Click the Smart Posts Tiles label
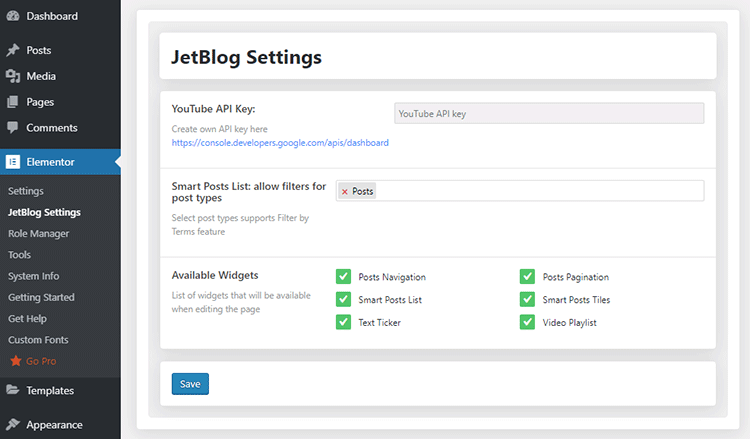This screenshot has width=750, height=439. [x=576, y=300]
